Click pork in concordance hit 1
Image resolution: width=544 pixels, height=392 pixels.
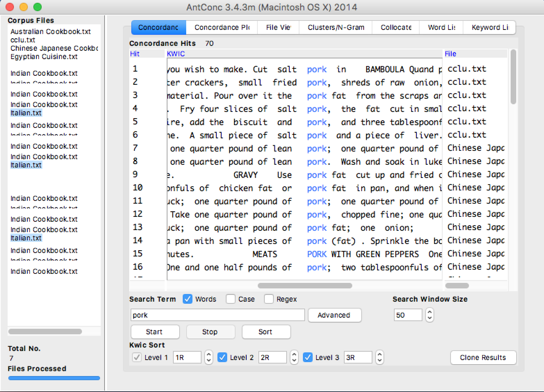pos(317,70)
